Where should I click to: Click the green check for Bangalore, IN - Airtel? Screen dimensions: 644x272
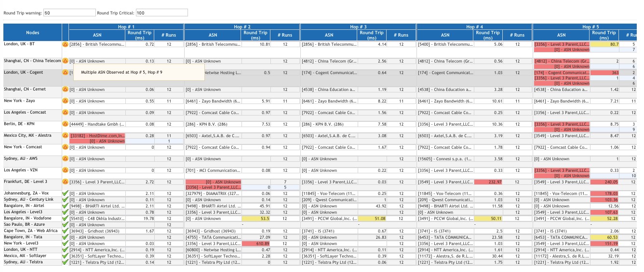coord(65,206)
